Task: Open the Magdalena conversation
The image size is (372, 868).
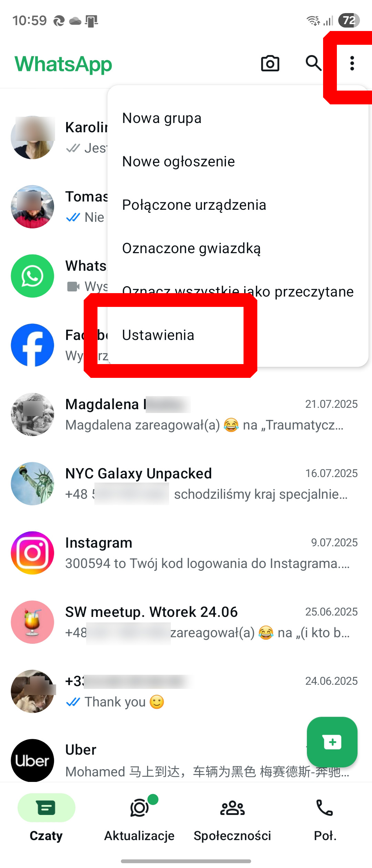Action: [x=186, y=414]
